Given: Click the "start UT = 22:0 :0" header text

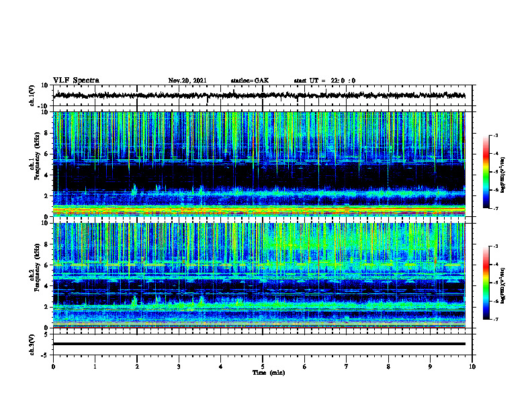Looking at the screenshot, I should (x=324, y=81).
